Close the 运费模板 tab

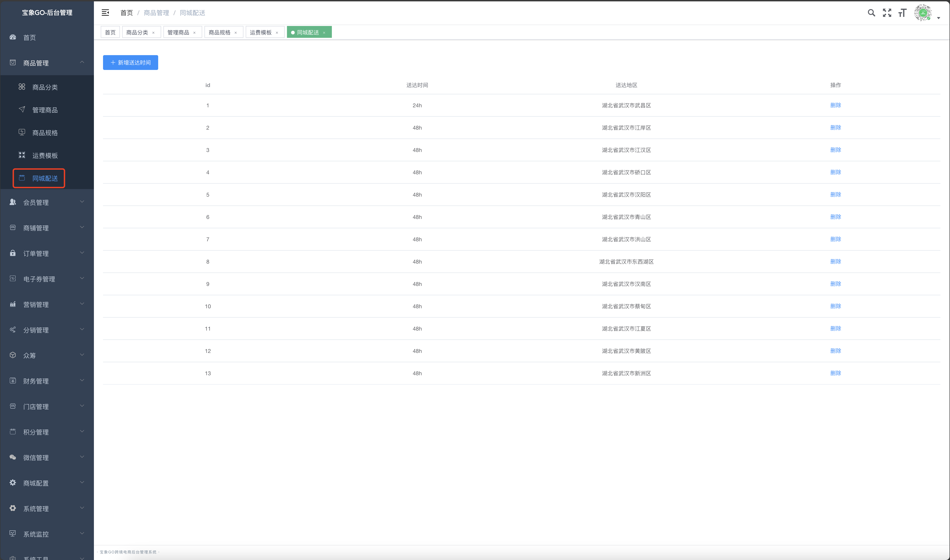(x=277, y=33)
